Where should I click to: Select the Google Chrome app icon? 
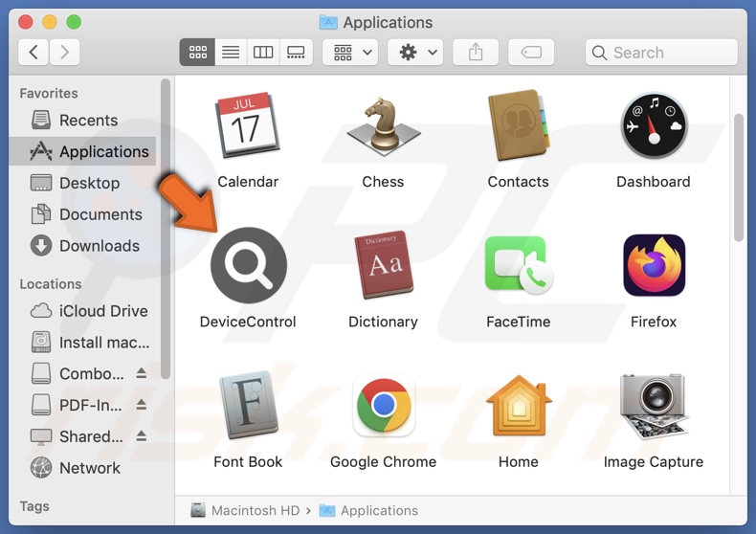pyautogui.click(x=384, y=405)
